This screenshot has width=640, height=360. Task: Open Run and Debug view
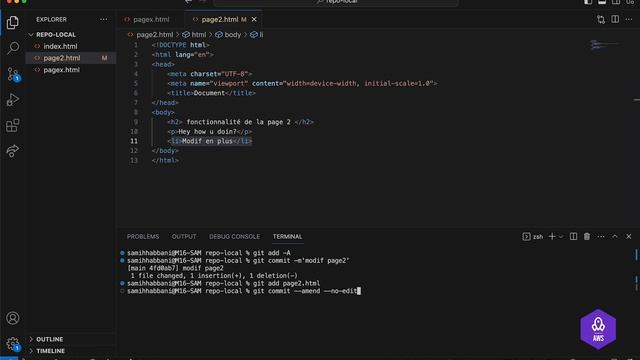point(13,100)
